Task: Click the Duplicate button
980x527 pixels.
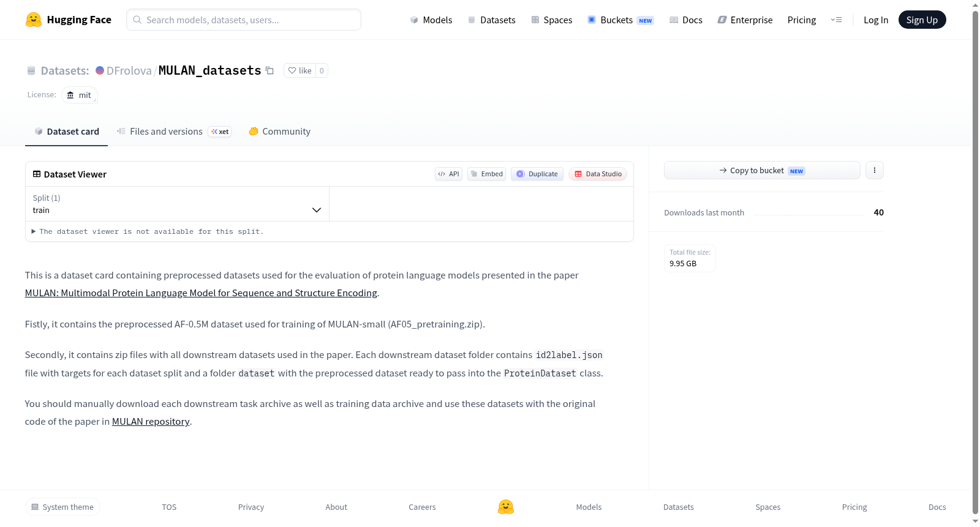Action: point(537,174)
